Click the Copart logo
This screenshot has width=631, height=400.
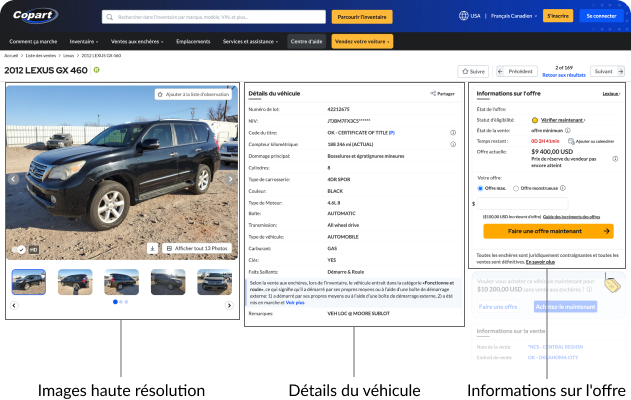click(x=32, y=16)
